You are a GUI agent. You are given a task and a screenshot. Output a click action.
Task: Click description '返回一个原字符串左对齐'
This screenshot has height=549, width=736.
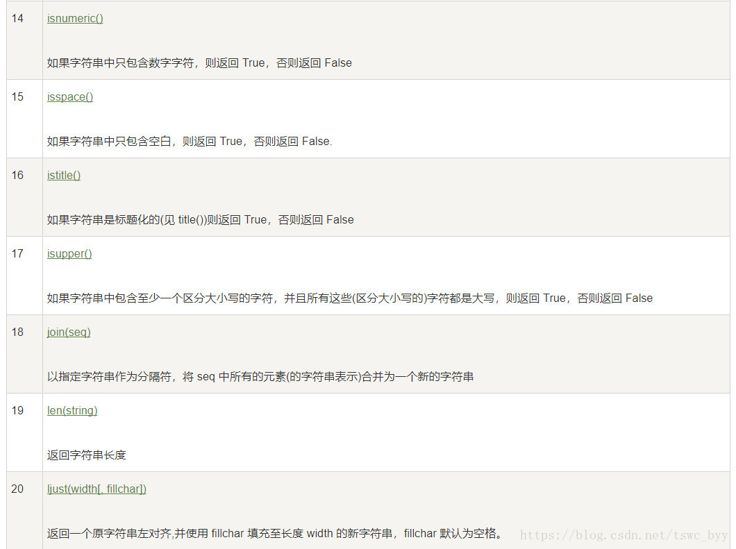coord(109,533)
